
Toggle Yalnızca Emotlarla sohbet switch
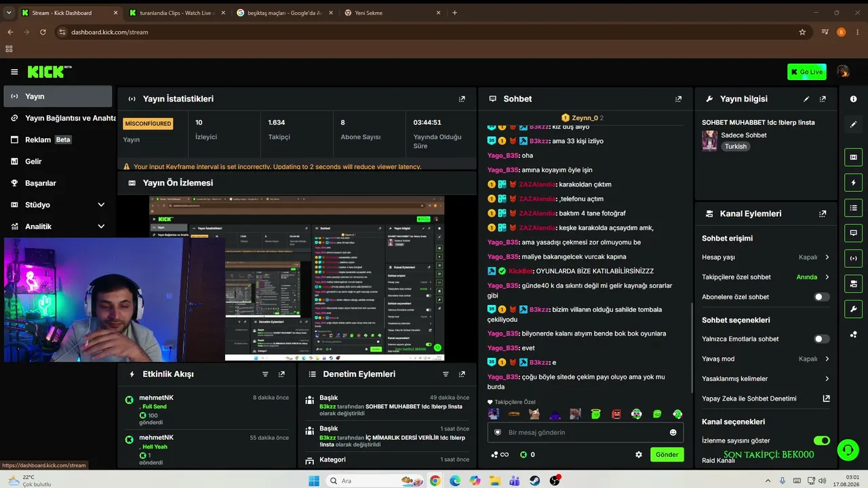(821, 339)
